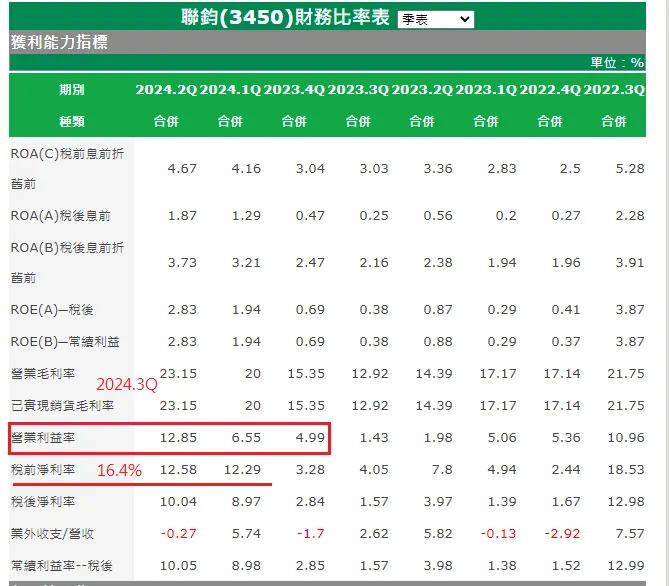Click the ROA(B) value 3.73
The height and width of the screenshot is (586, 669).
(182, 262)
